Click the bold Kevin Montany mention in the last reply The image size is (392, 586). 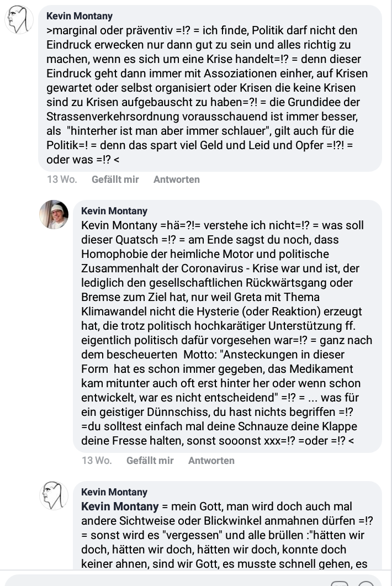[x=120, y=506]
